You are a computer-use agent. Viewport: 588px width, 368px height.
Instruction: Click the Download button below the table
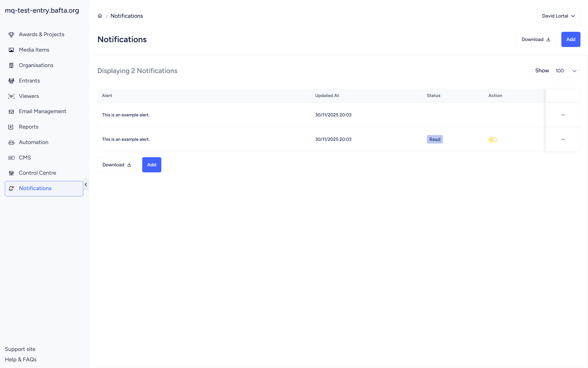coord(117,165)
